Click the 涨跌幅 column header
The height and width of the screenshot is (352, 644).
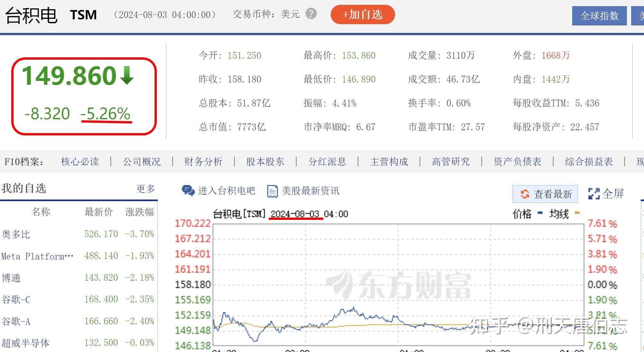point(140,212)
